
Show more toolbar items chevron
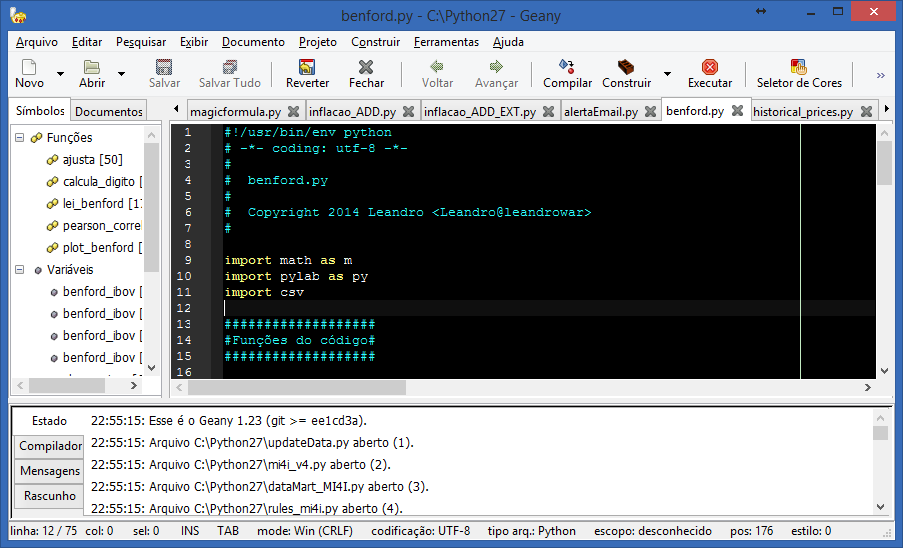click(x=881, y=75)
